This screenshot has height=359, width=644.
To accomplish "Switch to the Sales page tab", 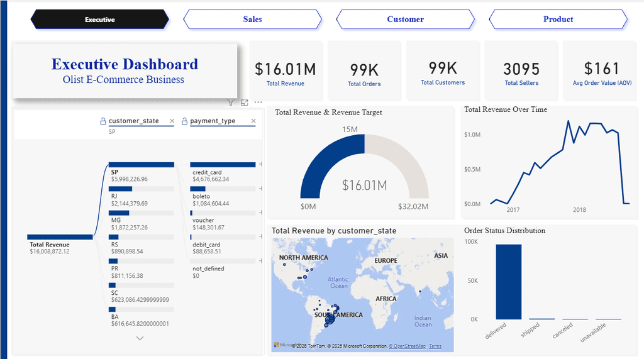I will click(252, 19).
